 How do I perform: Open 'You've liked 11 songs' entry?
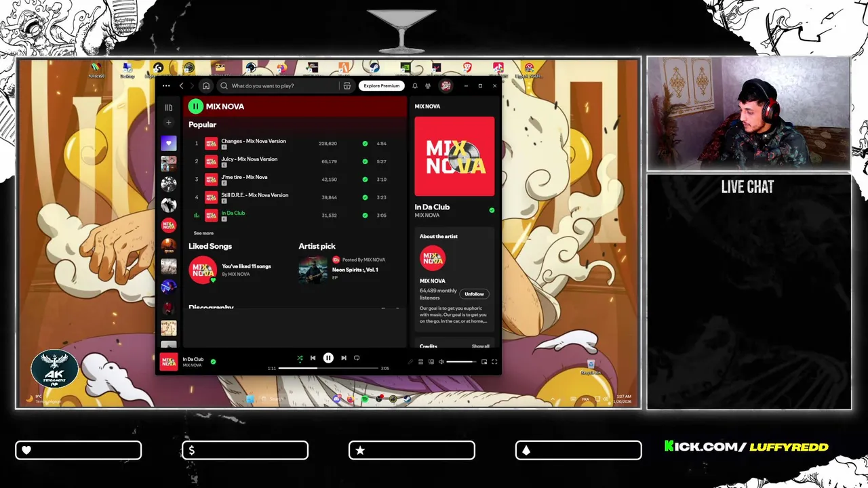point(246,266)
